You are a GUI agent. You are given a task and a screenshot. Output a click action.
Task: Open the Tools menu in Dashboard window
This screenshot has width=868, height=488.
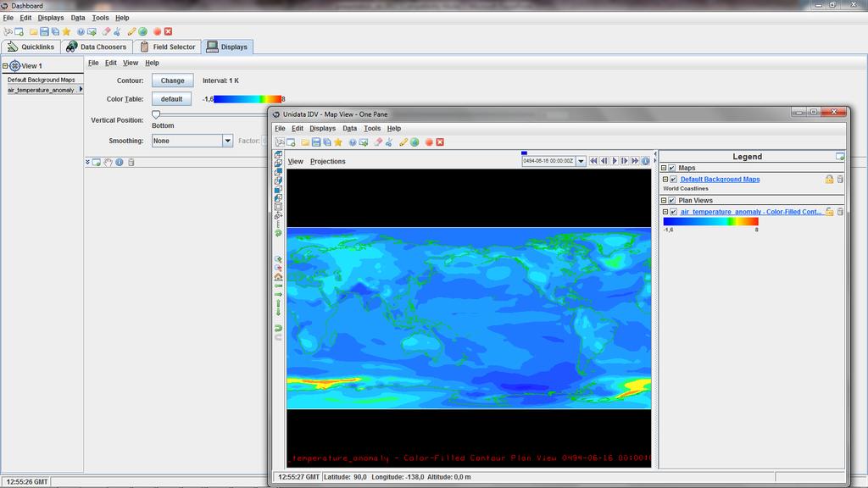[100, 18]
